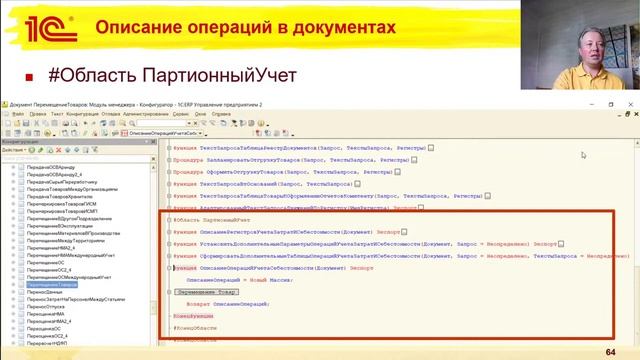Move object down in configuration tree
This screenshot has width=640, height=360.
click(76, 150)
